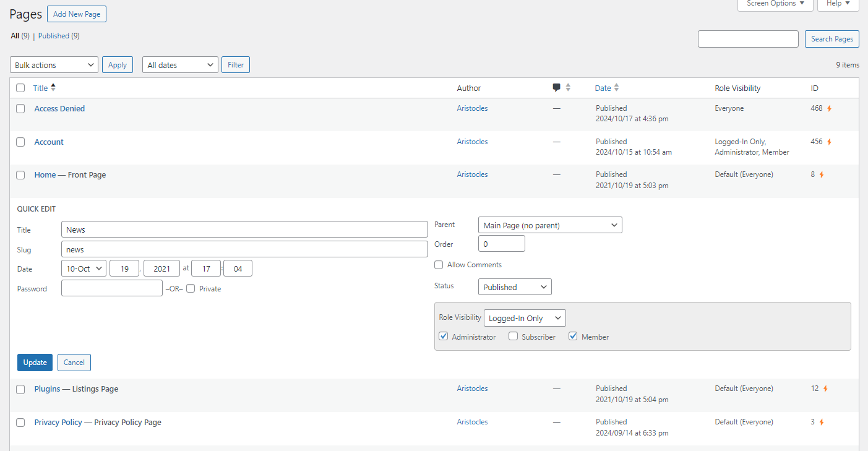Click the comment bubble icon in the table header

pyautogui.click(x=557, y=87)
